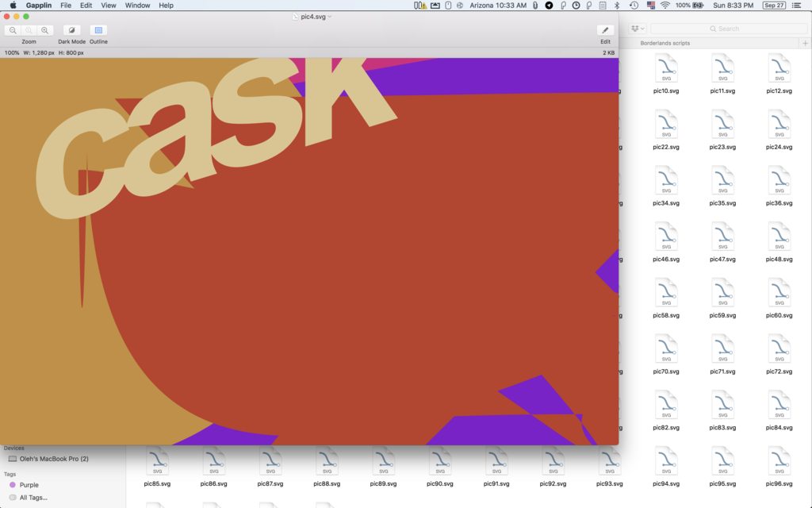The width and height of the screenshot is (812, 508).
Task: Click the pic91.svg file name
Action: (496, 483)
